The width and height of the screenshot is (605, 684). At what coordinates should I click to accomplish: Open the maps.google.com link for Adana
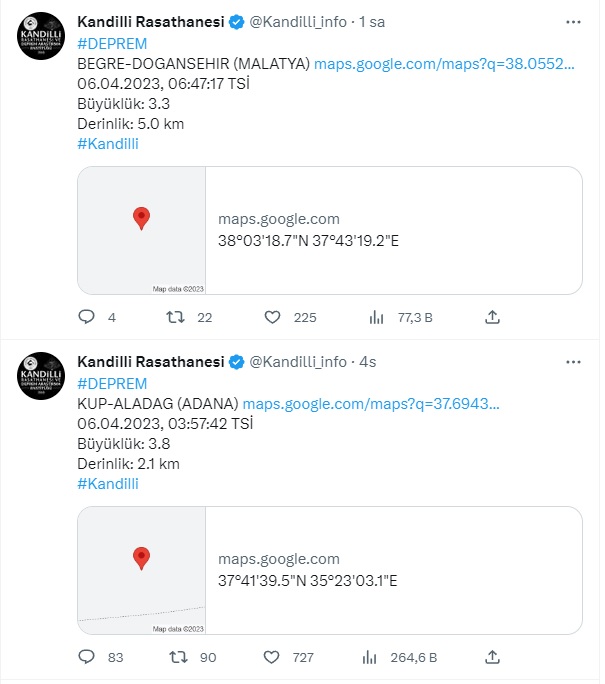coord(371,403)
